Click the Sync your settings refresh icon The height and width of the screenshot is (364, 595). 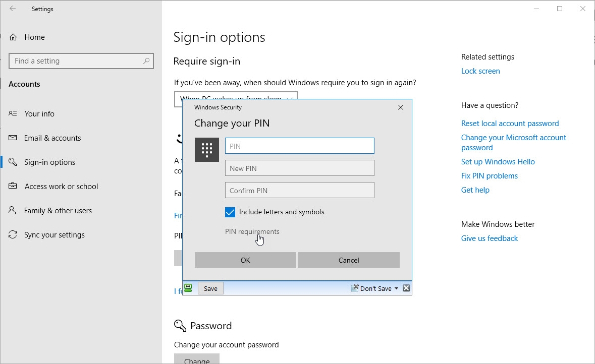(x=13, y=234)
